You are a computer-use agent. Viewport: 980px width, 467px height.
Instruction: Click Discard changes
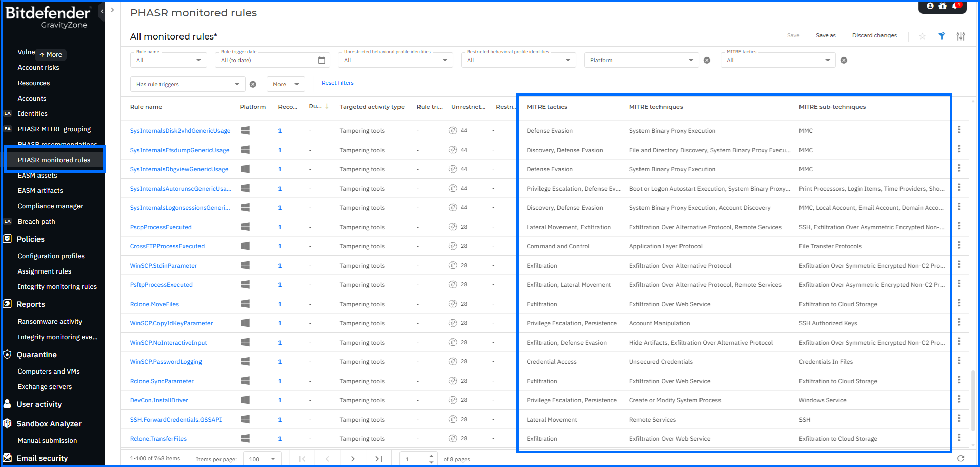(x=874, y=35)
